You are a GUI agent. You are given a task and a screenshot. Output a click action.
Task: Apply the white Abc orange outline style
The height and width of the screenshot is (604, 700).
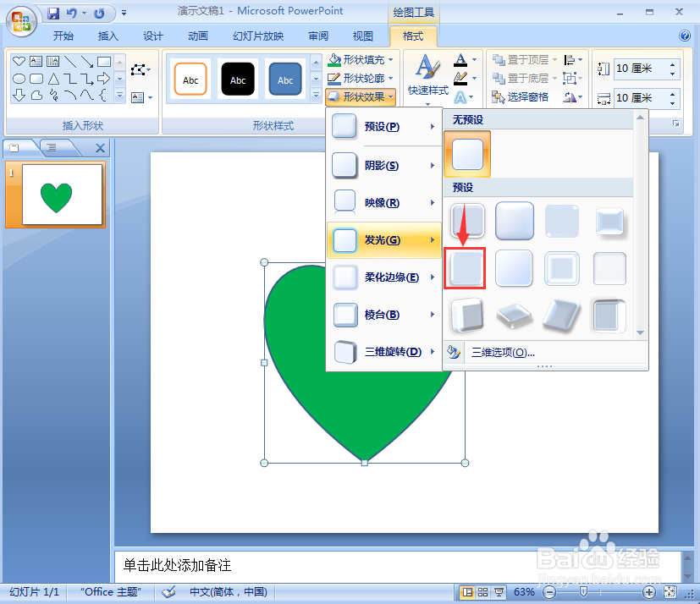190,79
